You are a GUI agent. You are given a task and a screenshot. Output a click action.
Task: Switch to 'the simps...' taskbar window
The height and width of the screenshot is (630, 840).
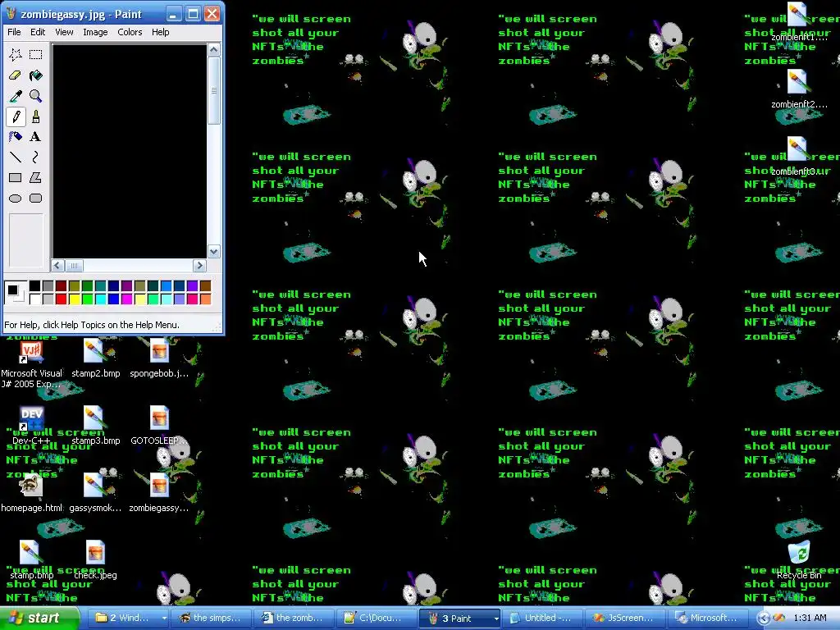(212, 619)
